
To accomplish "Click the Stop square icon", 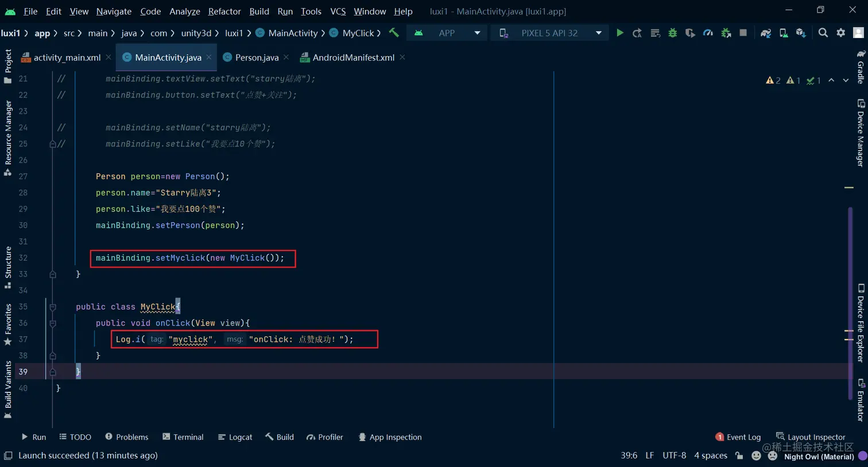I will point(743,33).
